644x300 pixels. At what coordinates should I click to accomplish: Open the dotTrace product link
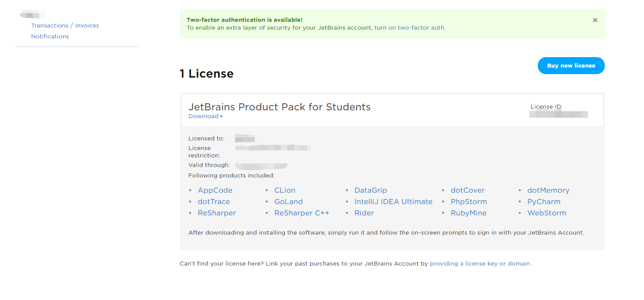pos(214,201)
